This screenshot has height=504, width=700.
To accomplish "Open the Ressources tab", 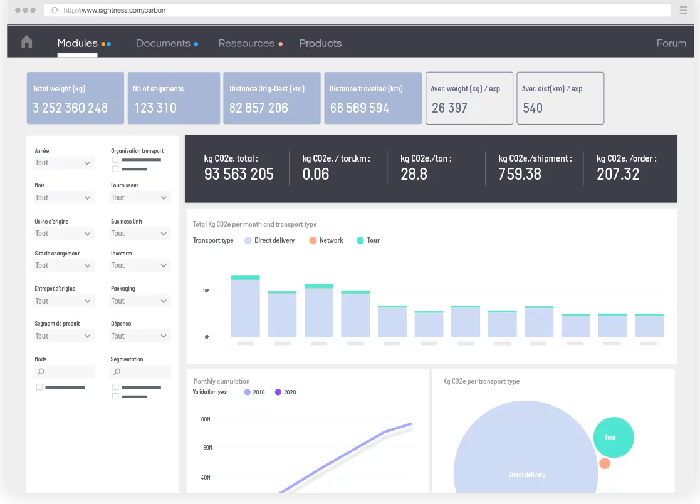I will click(x=246, y=43).
